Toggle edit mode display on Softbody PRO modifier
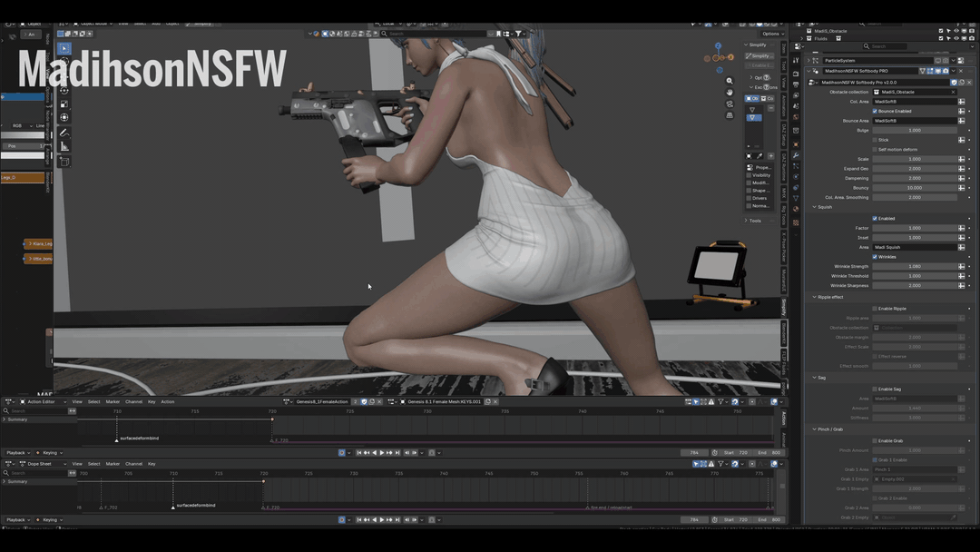The width and height of the screenshot is (980, 552). (930, 71)
